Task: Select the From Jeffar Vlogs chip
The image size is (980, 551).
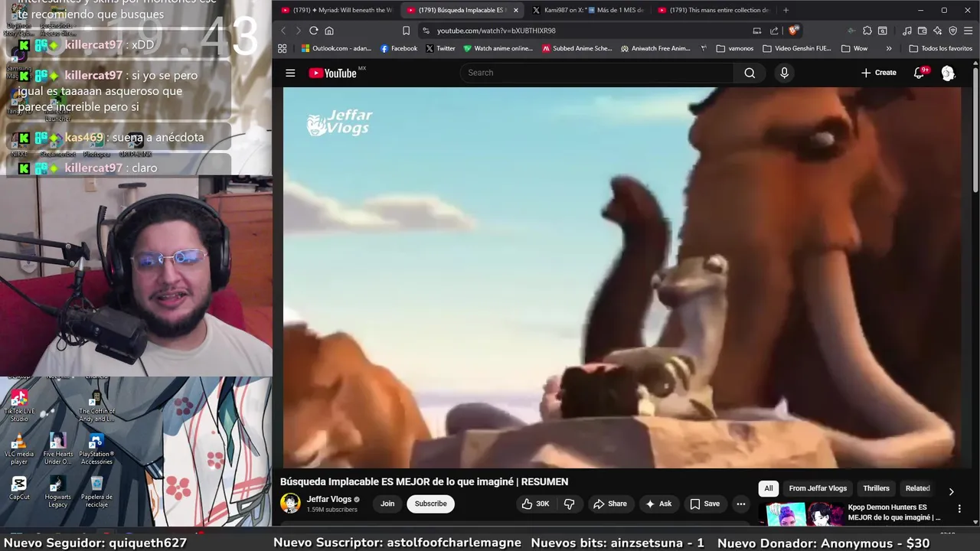Action: click(x=818, y=488)
